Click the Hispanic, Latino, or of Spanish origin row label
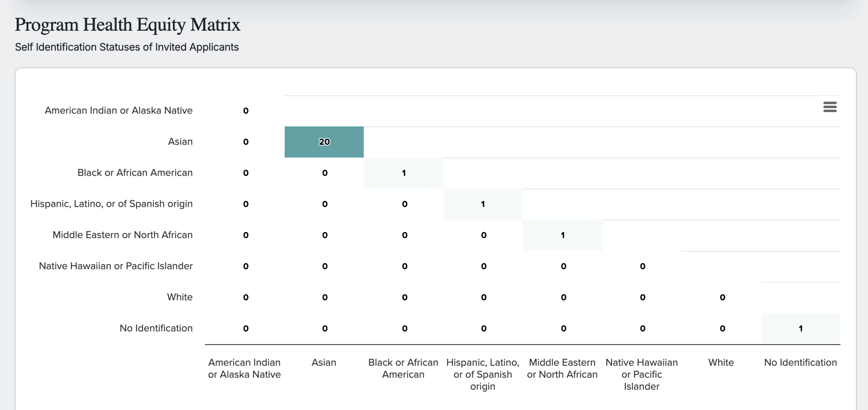 tap(111, 204)
